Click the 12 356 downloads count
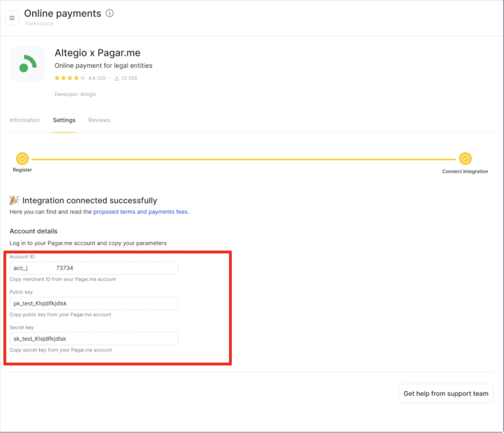The width and height of the screenshot is (504, 433). coord(129,78)
